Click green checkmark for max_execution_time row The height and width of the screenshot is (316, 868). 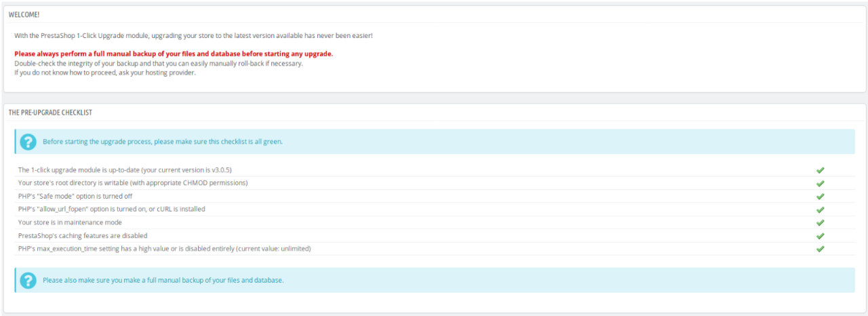[x=820, y=249]
